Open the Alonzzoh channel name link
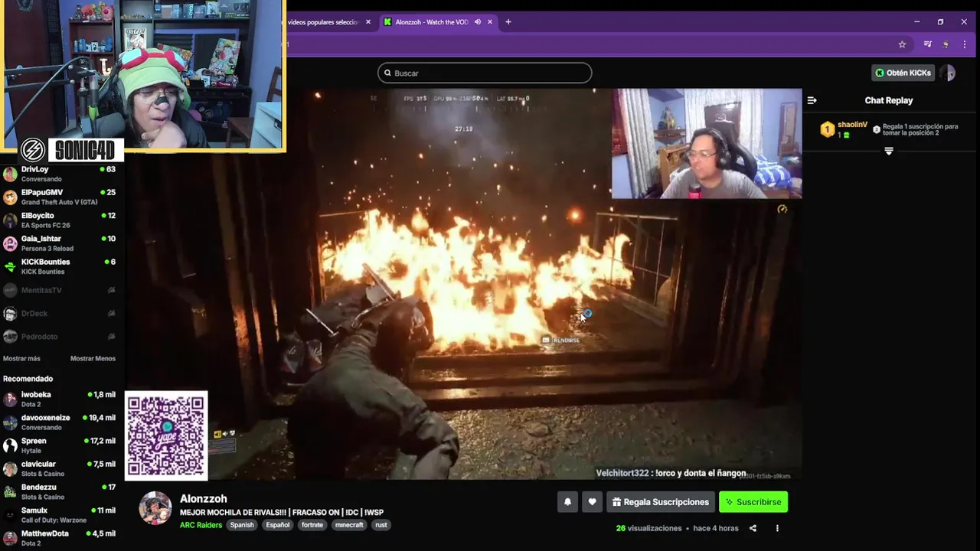Viewport: 980px width, 551px height. [203, 498]
